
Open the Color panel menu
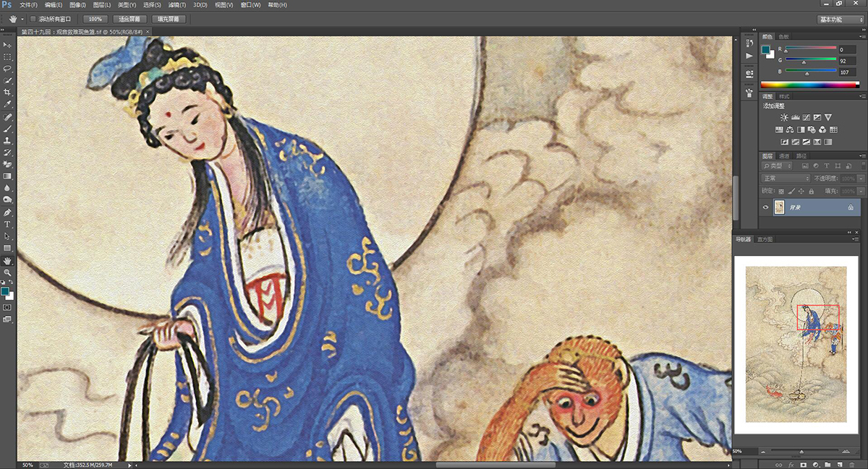pos(861,35)
